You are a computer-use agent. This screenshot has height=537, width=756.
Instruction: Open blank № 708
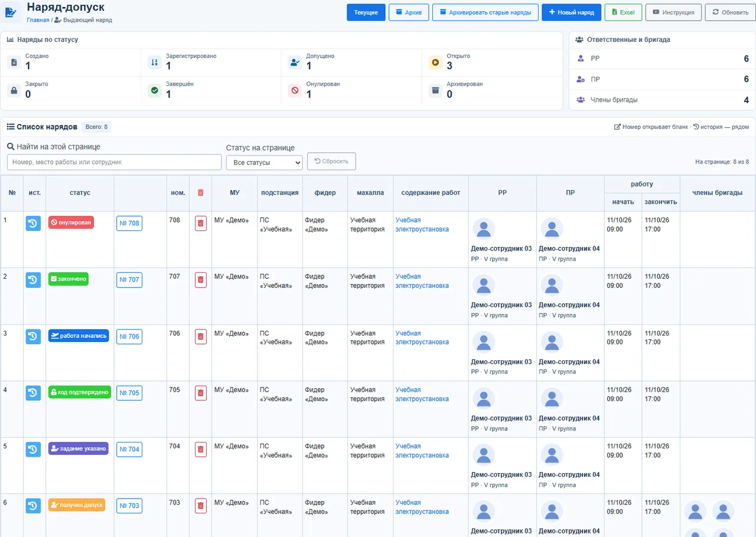click(129, 223)
